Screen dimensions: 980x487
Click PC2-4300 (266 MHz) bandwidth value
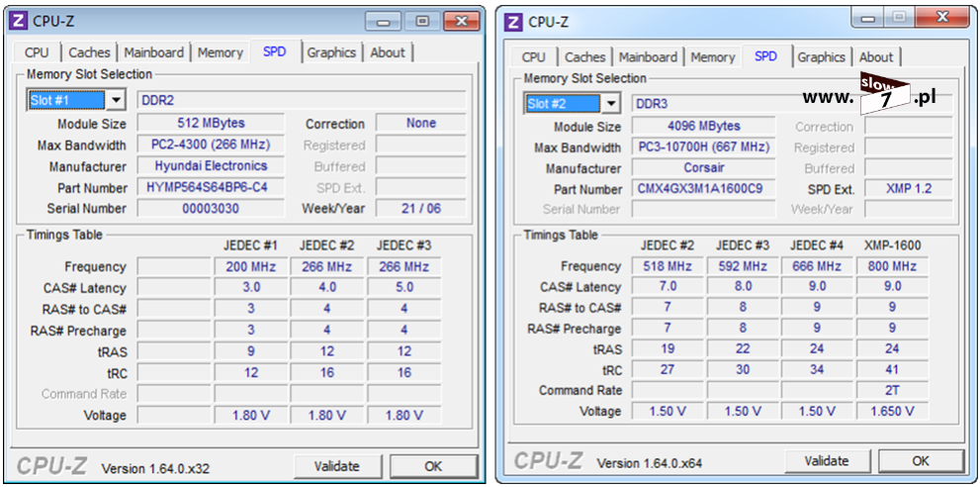(211, 145)
